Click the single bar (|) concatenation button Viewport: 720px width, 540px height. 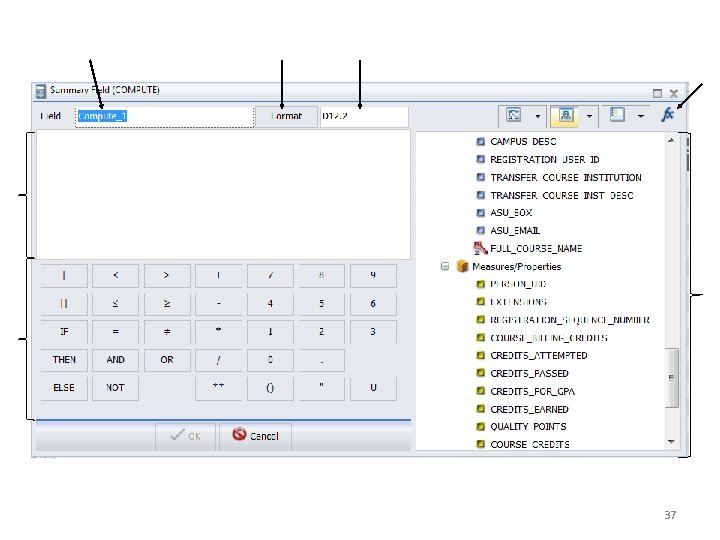pyautogui.click(x=64, y=276)
